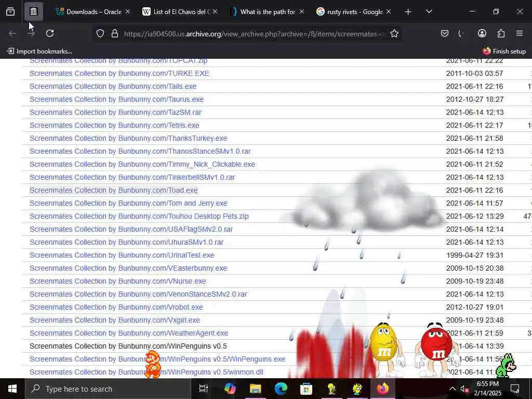Close the Downloads – Oracle tab
This screenshot has width=532, height=399.
[128, 12]
